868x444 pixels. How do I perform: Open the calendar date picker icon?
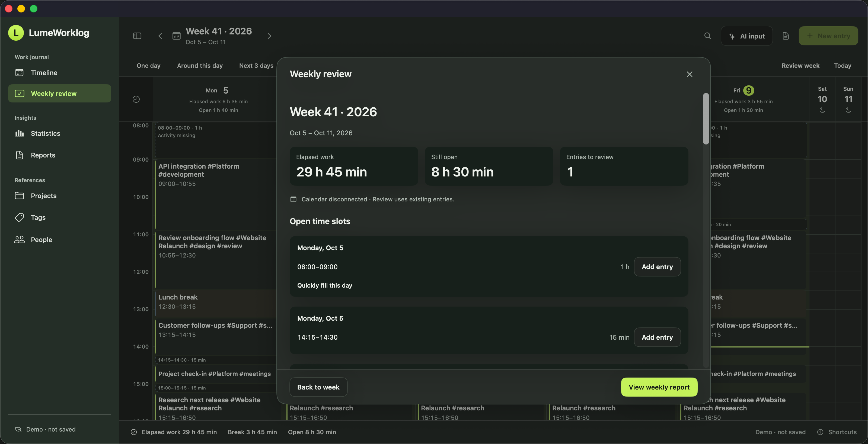tap(177, 36)
